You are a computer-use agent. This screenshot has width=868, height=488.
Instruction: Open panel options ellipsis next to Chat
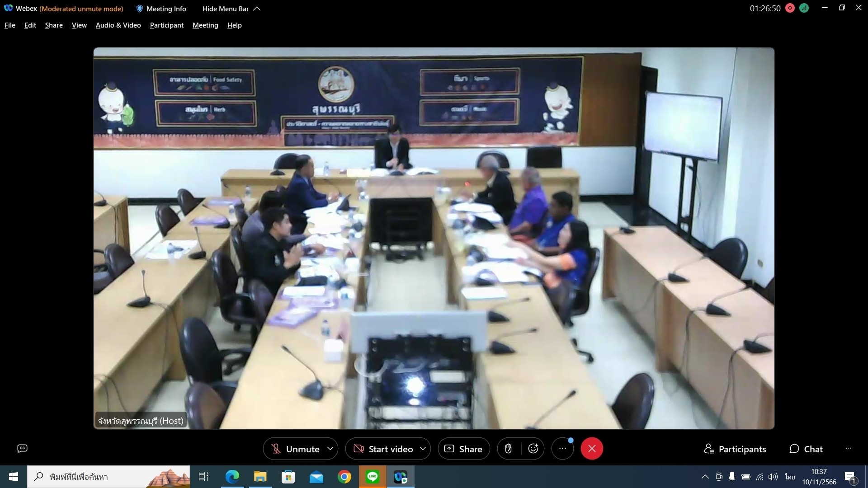point(849,448)
